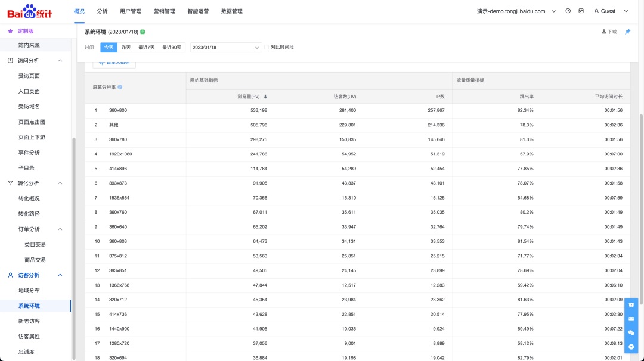Click the info icon next to 屏幕分辨率
This screenshot has height=361, width=644.
tap(120, 87)
